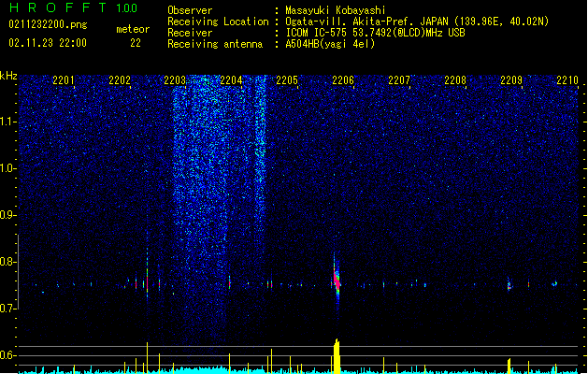Click the Receiving Location label
Image resolution: width=588 pixels, height=374 pixels.
click(x=218, y=22)
